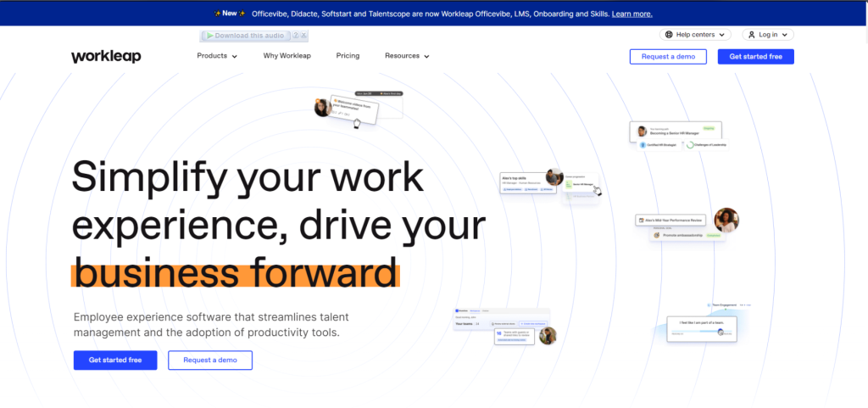This screenshot has height=408, width=868.
Task: Click the Promote ambassadorship goal card
Action: (687, 235)
